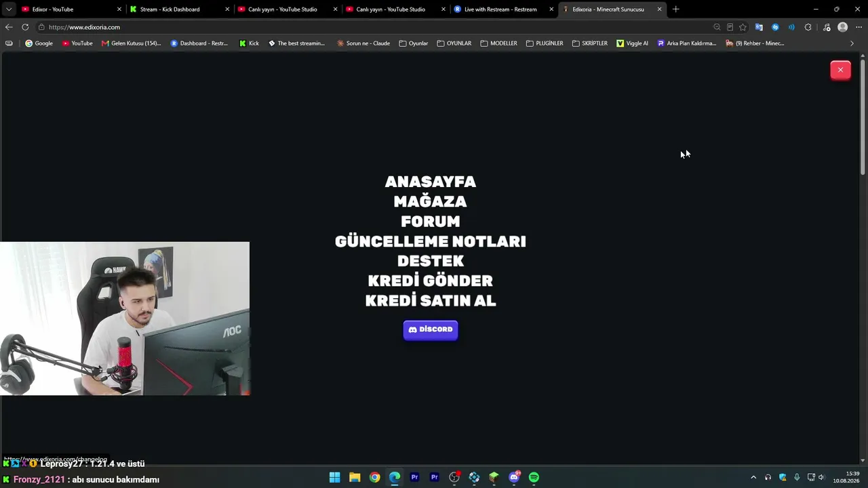Viewport: 868px width, 488px height.
Task: Expand the Oyunlar bookmark folder
Action: (x=414, y=43)
